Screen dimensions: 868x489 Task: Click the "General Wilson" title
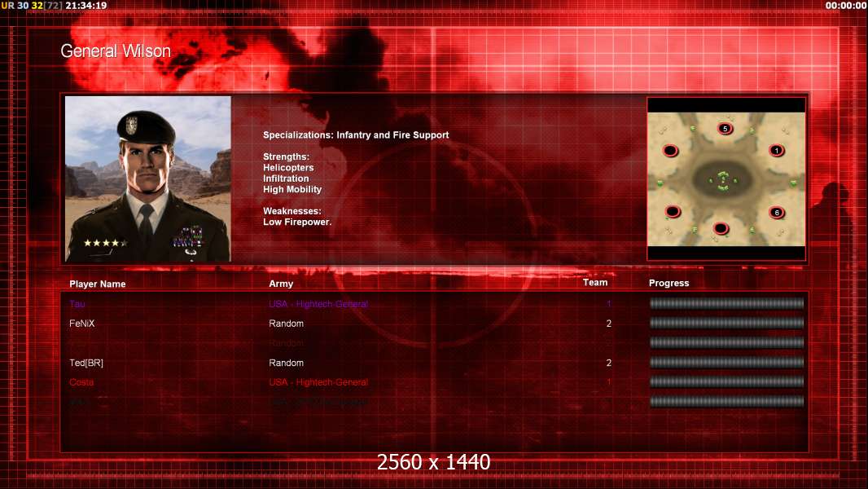(x=116, y=51)
